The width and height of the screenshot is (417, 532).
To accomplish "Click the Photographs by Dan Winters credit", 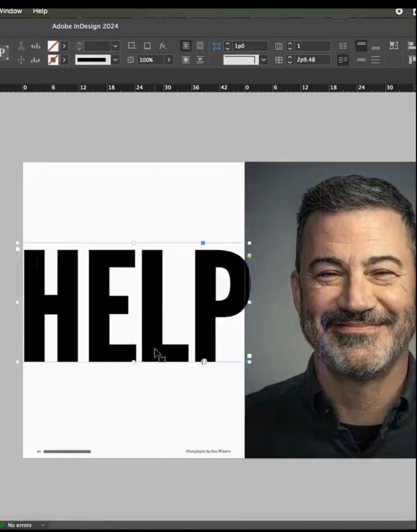I will [208, 451].
